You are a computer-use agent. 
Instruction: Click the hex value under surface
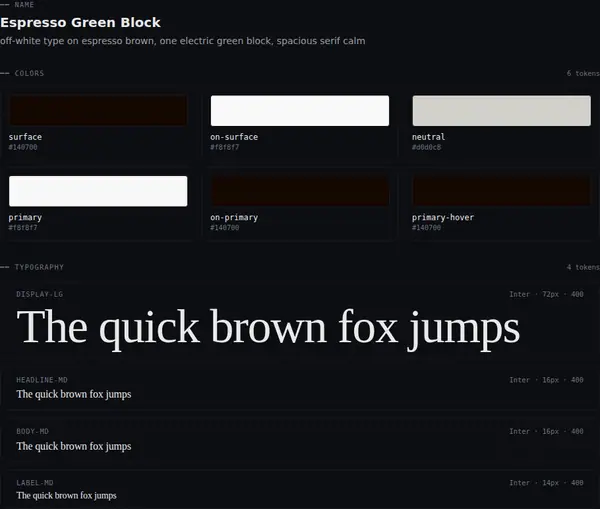point(23,147)
